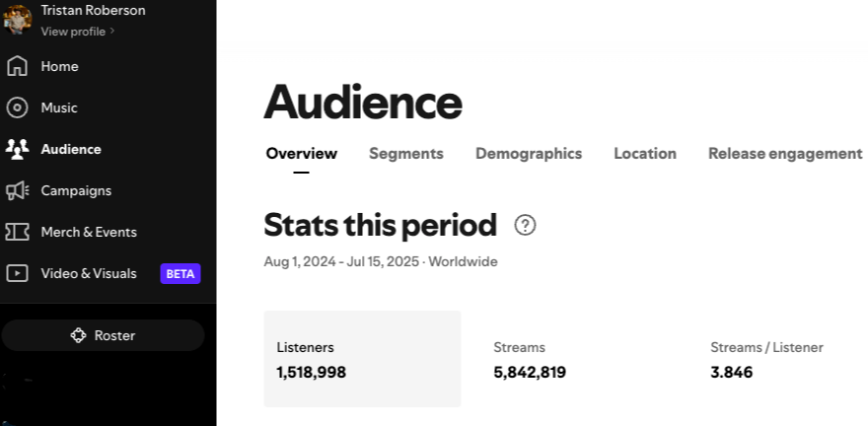The image size is (868, 426).
Task: Click the Music disc icon
Action: pyautogui.click(x=17, y=107)
